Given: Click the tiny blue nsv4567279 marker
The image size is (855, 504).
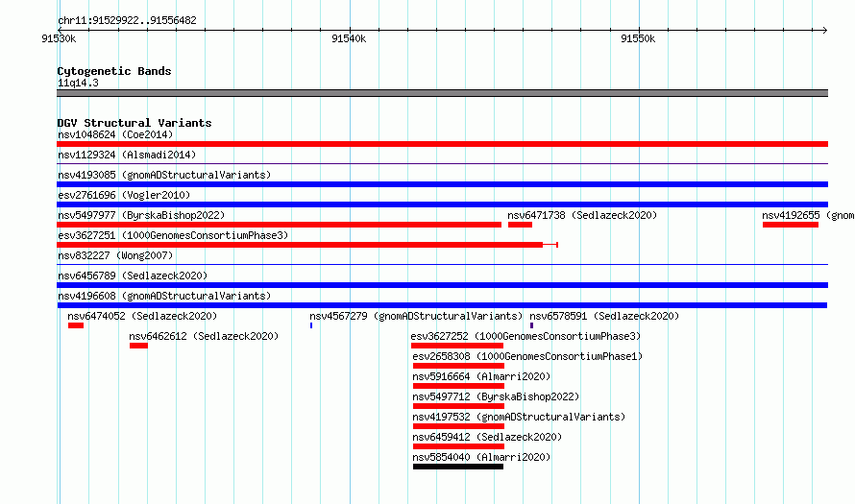Looking at the screenshot, I should 311,325.
